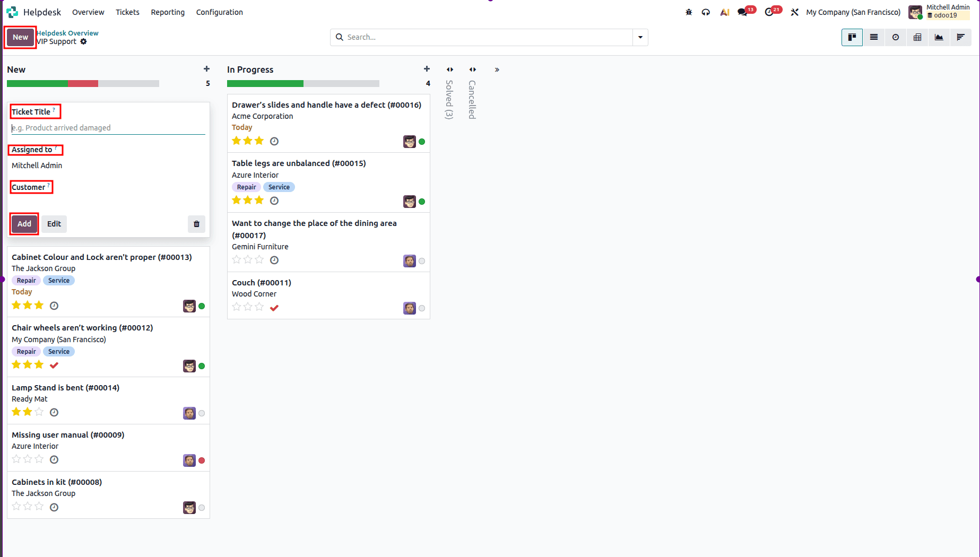Open company switcher My Company (San Francisco)
This screenshot has height=557, width=980.
tap(853, 12)
